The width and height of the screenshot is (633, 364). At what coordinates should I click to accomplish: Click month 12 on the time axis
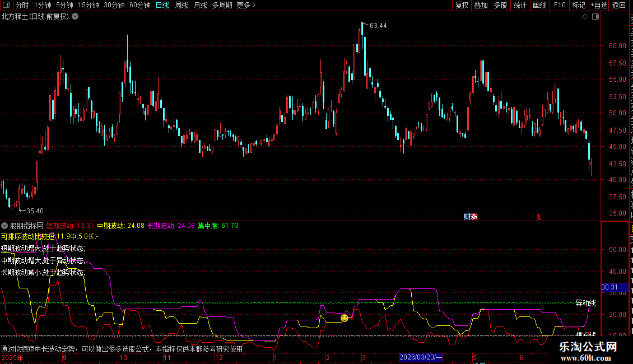[219, 357]
